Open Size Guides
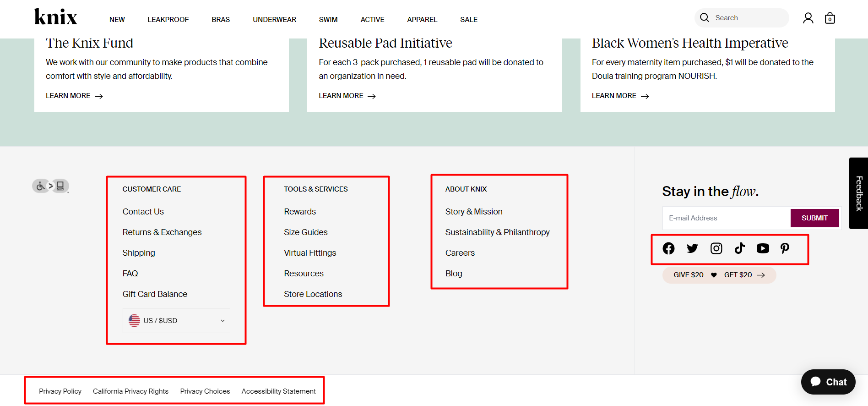 [x=306, y=232]
